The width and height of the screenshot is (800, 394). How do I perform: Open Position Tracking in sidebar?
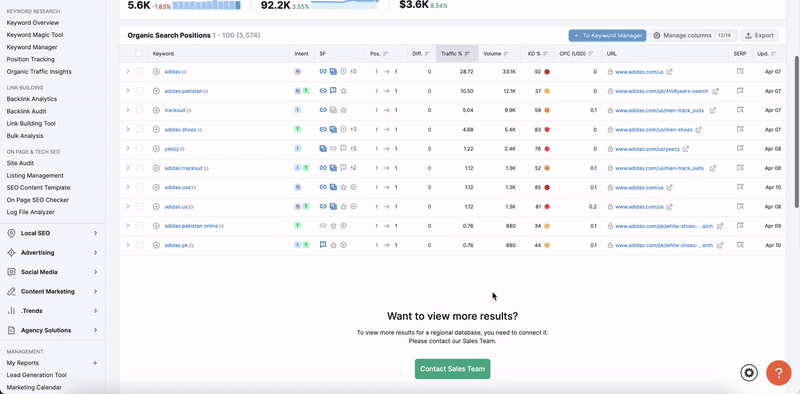31,59
